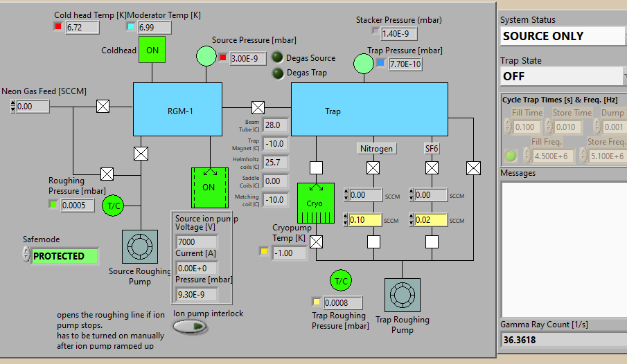Viewport: 627px width, 364px height.
Task: Click the valve directly below RGM-1
Action: [141, 154]
